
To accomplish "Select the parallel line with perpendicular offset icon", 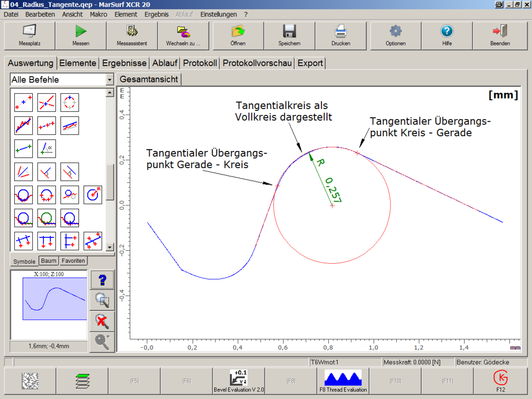I will (x=69, y=172).
